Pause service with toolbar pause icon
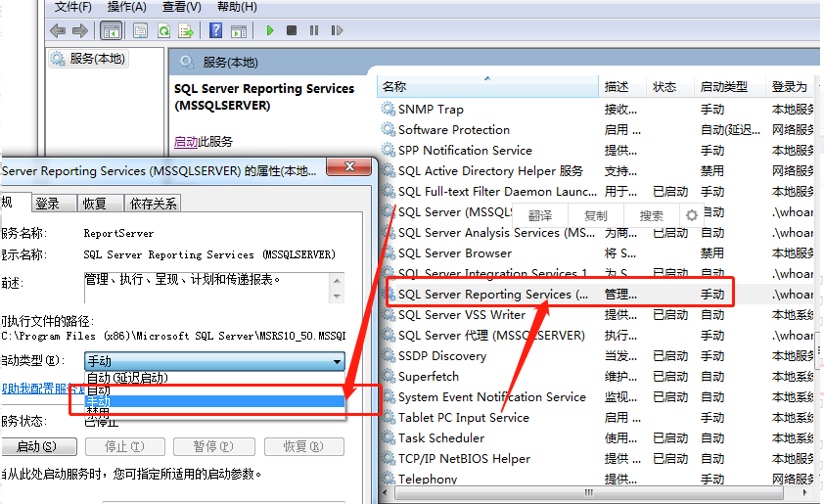 tap(314, 30)
